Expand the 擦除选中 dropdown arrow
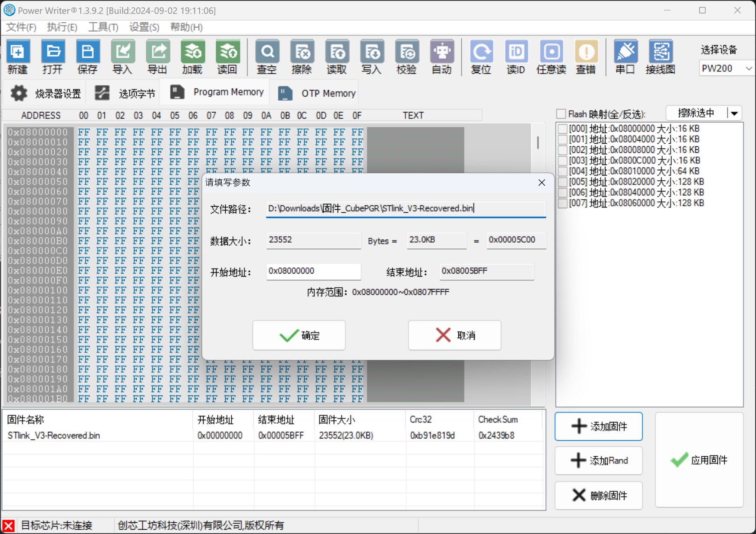 (x=734, y=113)
